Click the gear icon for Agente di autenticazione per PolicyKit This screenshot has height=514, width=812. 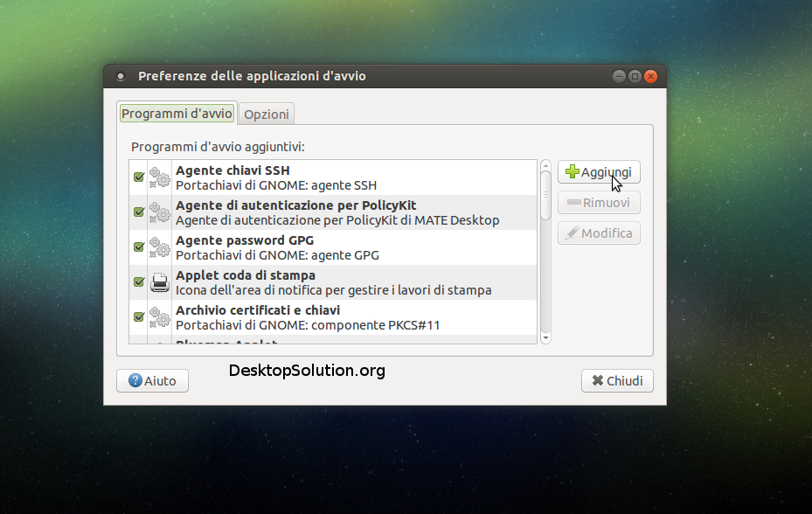[x=159, y=212]
